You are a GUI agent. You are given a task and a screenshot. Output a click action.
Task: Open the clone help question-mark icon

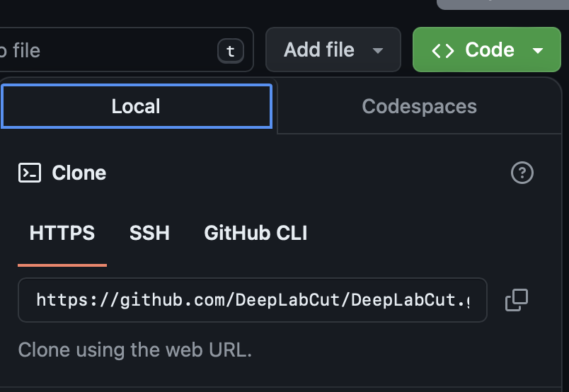(522, 173)
